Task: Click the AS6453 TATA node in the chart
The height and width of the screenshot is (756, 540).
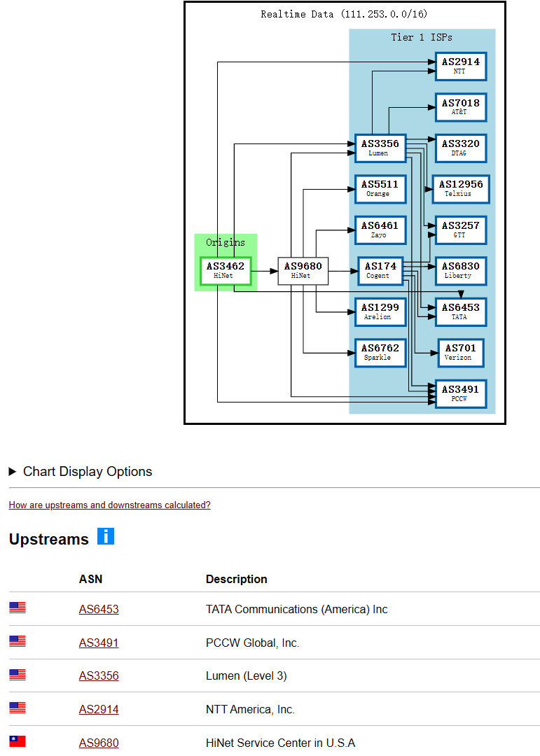Action: (461, 312)
